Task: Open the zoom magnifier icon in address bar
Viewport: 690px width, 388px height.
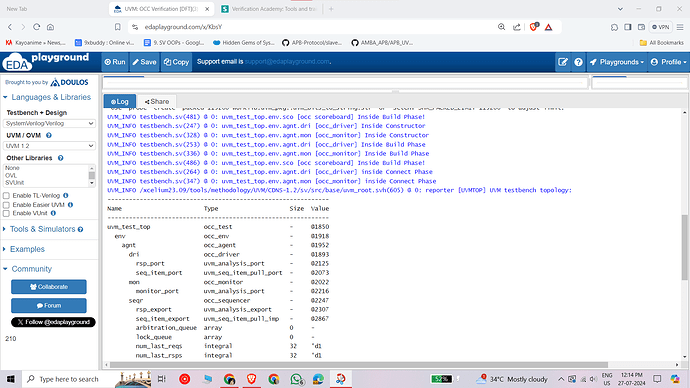Action: pyautogui.click(x=501, y=27)
